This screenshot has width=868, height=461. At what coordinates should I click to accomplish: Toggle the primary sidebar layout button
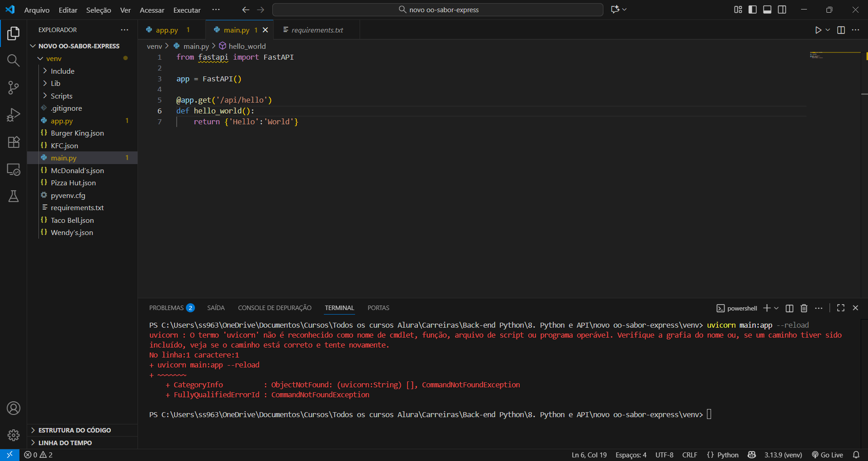pos(753,9)
